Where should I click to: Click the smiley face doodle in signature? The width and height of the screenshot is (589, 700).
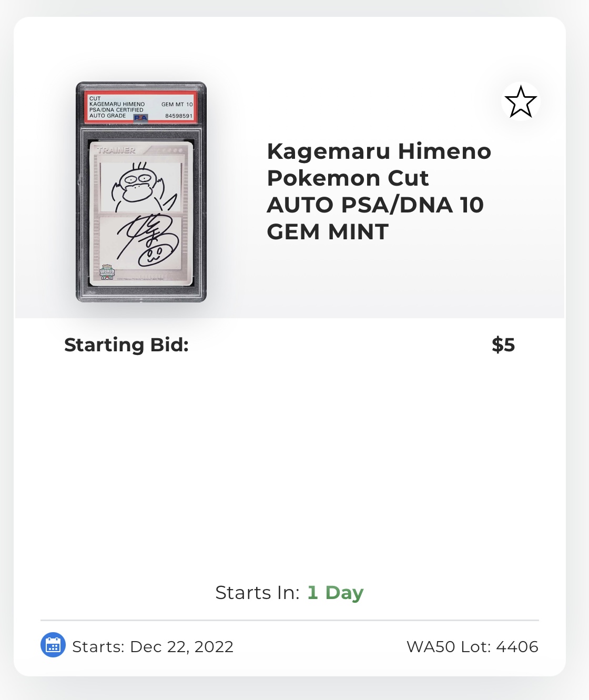coord(154,256)
